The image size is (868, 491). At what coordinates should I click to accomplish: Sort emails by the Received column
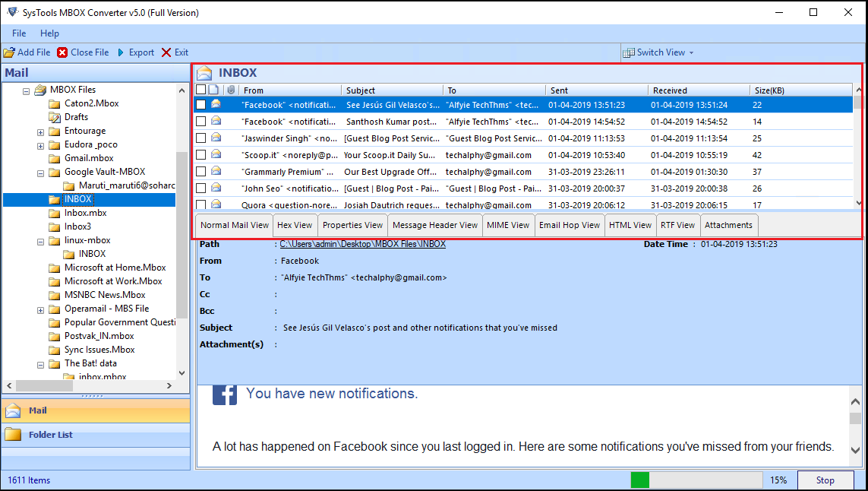(x=699, y=90)
